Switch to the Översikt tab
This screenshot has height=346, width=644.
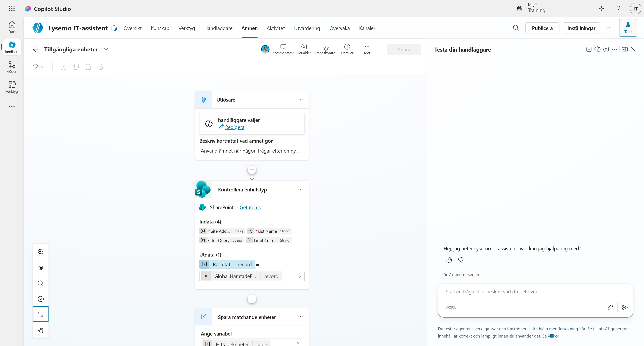tap(132, 28)
